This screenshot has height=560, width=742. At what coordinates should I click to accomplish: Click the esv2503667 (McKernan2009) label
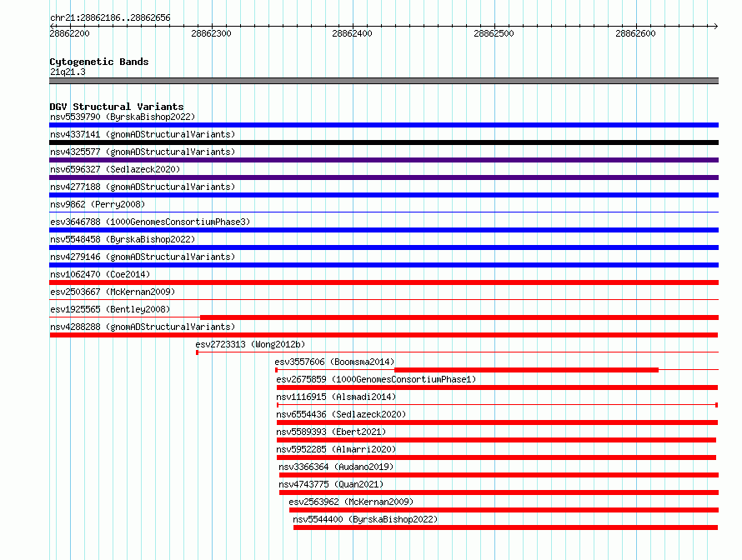pyautogui.click(x=113, y=292)
